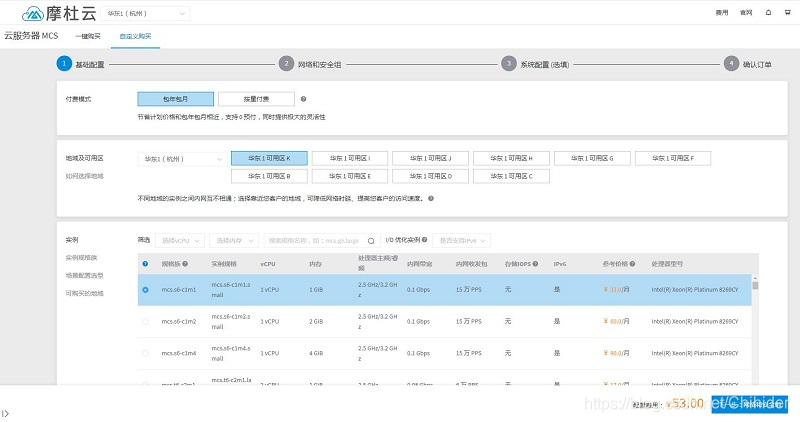800x422 pixels.
Task: Open the 是否支持IPv6 dropdown
Action: point(462,240)
